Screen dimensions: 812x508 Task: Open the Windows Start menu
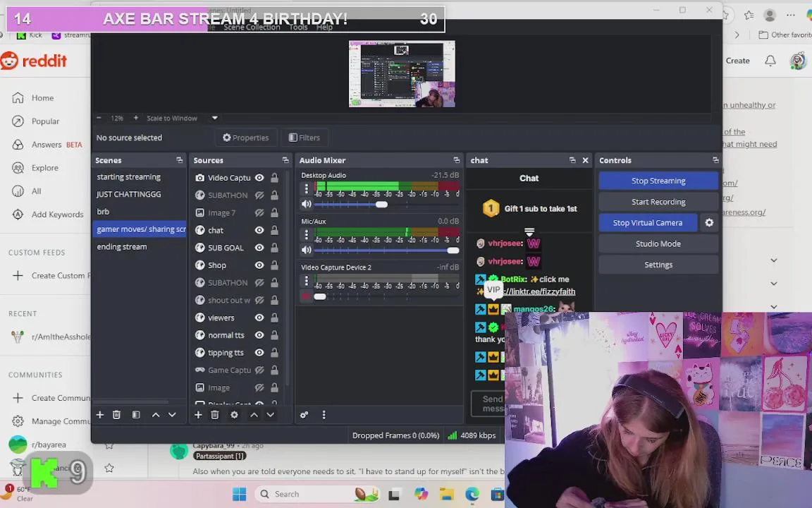click(x=239, y=494)
